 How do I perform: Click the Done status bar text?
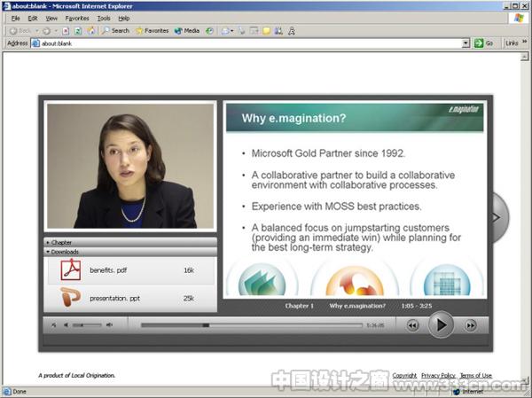(20, 391)
